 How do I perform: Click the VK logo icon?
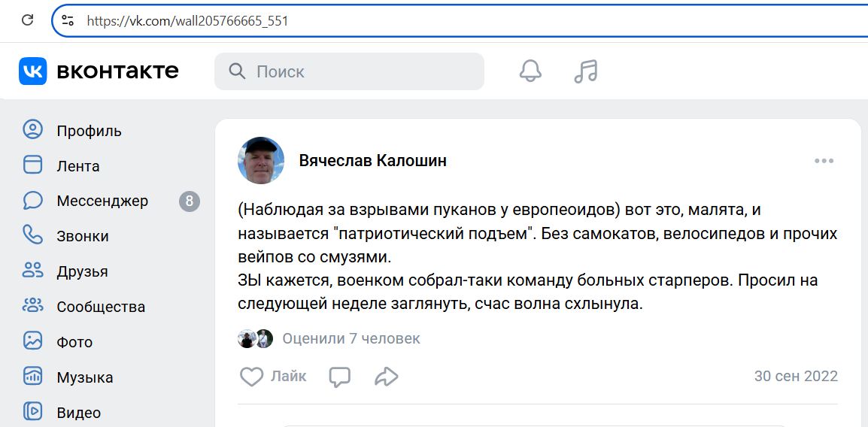click(33, 71)
